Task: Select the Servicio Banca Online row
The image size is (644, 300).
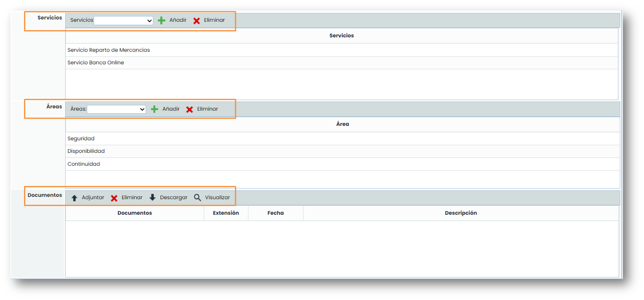Action: [96, 63]
